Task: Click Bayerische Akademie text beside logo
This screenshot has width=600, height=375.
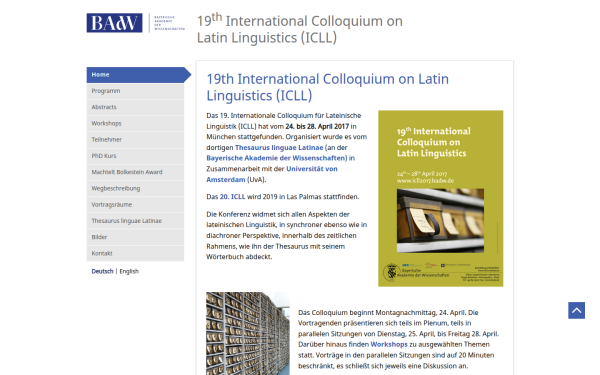Action: (169, 23)
